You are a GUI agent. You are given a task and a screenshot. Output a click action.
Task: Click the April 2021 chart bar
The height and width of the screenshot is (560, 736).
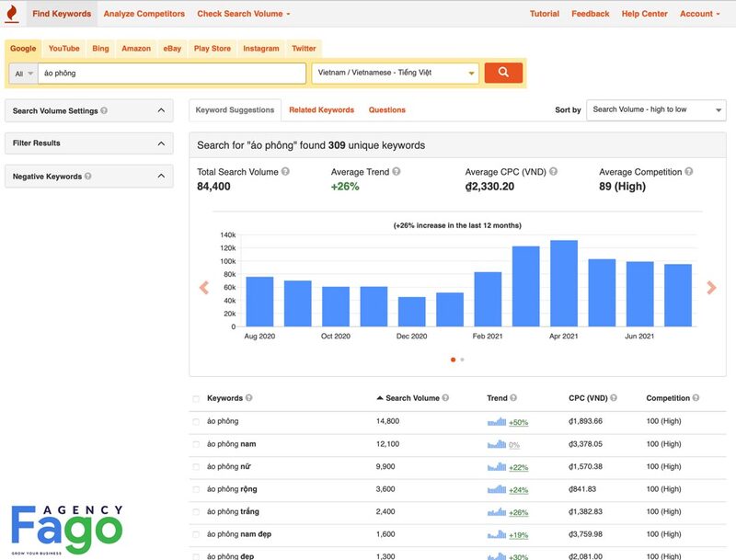click(x=563, y=283)
